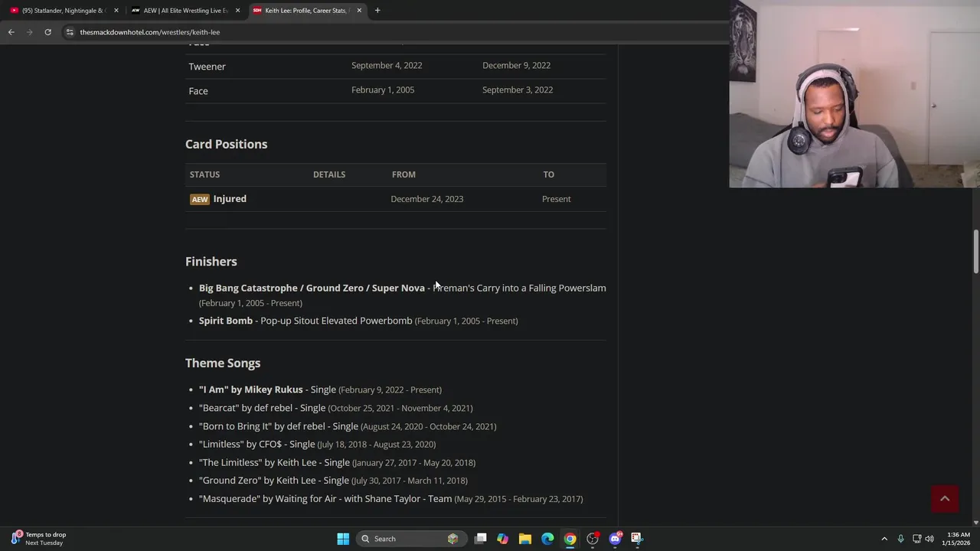Click the Face row label
The height and width of the screenshot is (551, 980).
tap(198, 91)
